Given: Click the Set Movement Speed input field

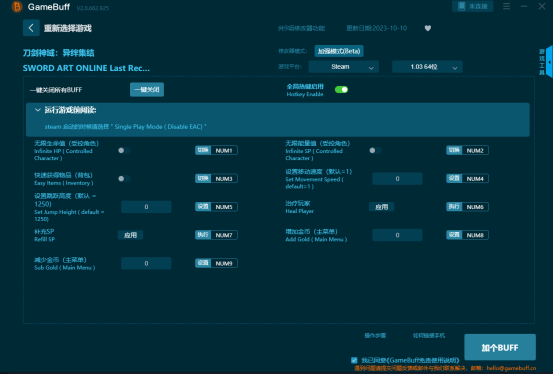Looking at the screenshot, I should 397,179.
